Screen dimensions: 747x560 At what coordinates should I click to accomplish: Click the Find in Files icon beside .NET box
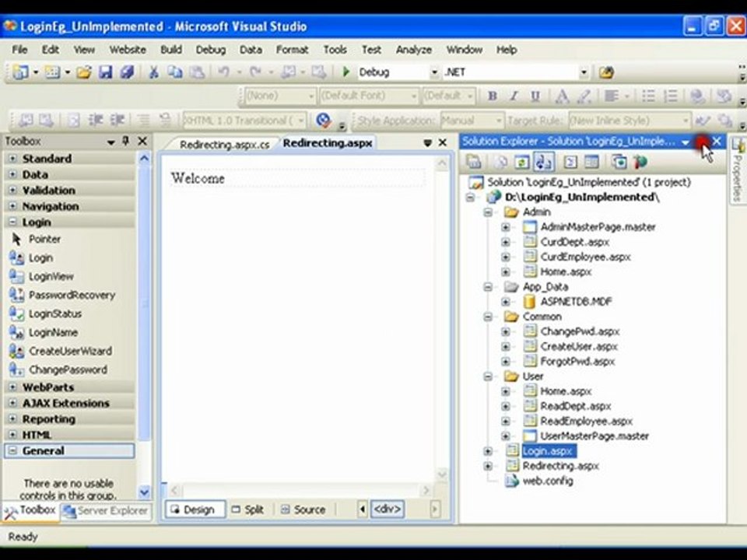click(606, 72)
